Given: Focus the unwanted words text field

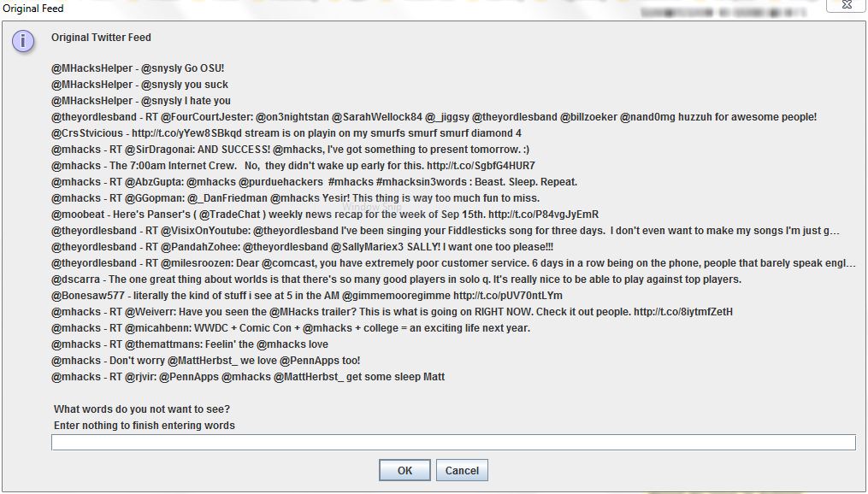Looking at the screenshot, I should 453,442.
